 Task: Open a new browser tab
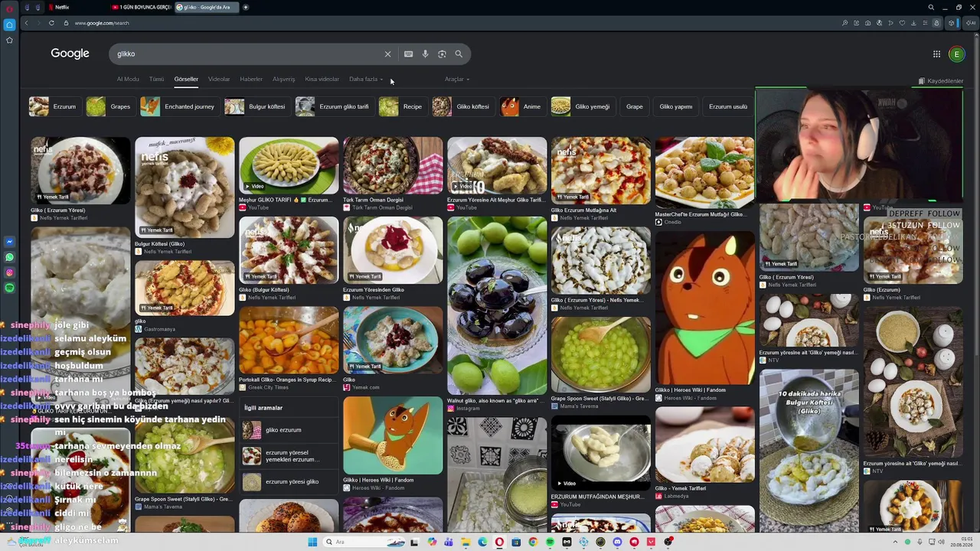pos(246,7)
